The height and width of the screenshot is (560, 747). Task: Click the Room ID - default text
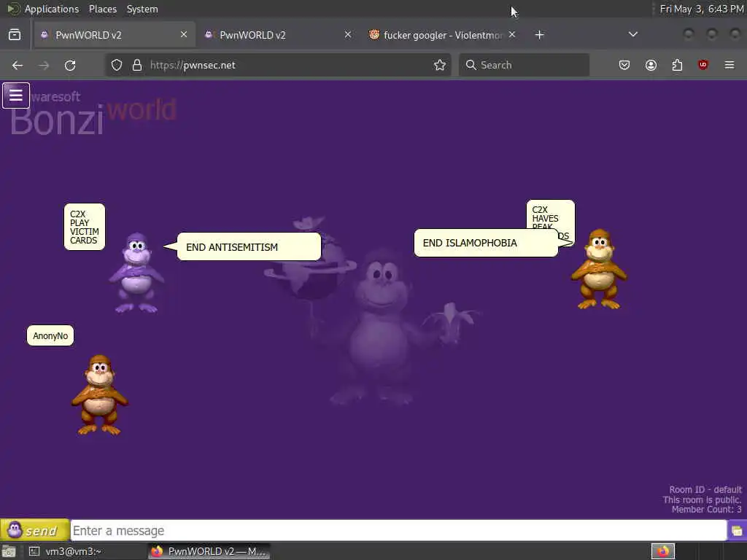click(x=705, y=489)
